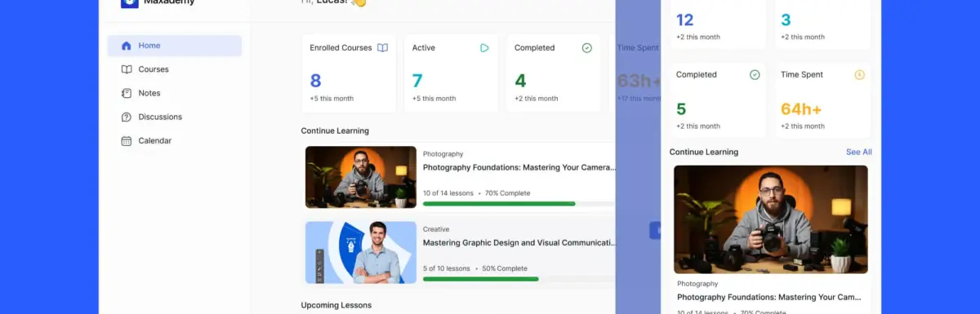
Task: Click the mobile Continue Learning heading
Action: click(704, 152)
